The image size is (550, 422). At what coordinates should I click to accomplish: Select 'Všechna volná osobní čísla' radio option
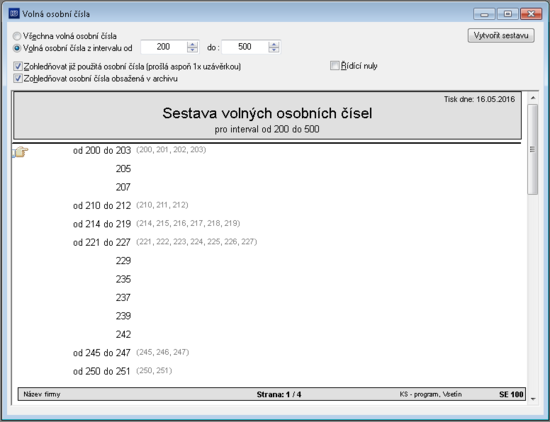(x=16, y=36)
